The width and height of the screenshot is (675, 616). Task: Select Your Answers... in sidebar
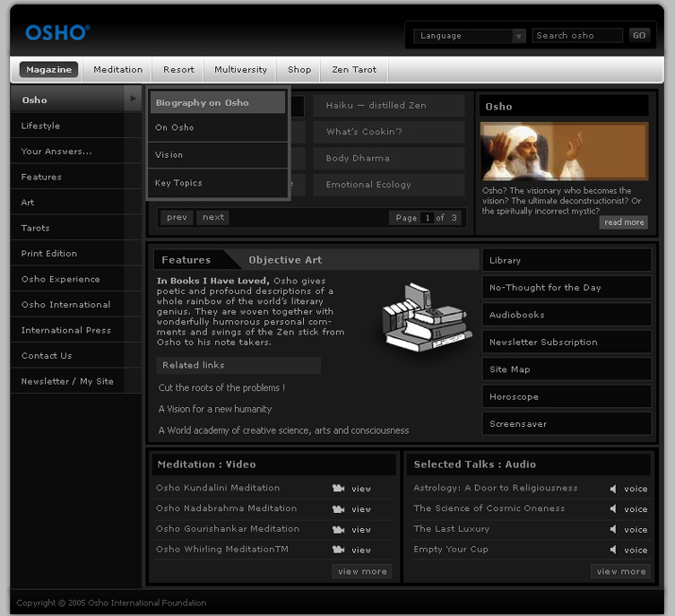pos(76,152)
